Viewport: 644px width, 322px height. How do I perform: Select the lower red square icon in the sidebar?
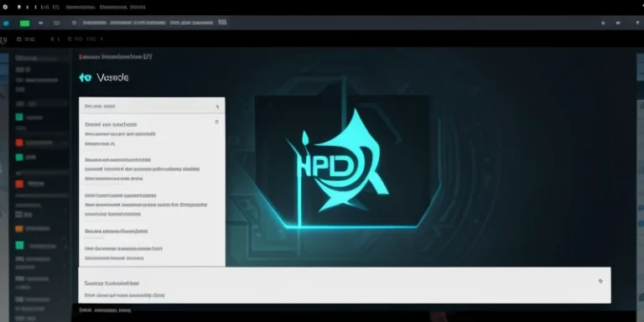pos(19,184)
